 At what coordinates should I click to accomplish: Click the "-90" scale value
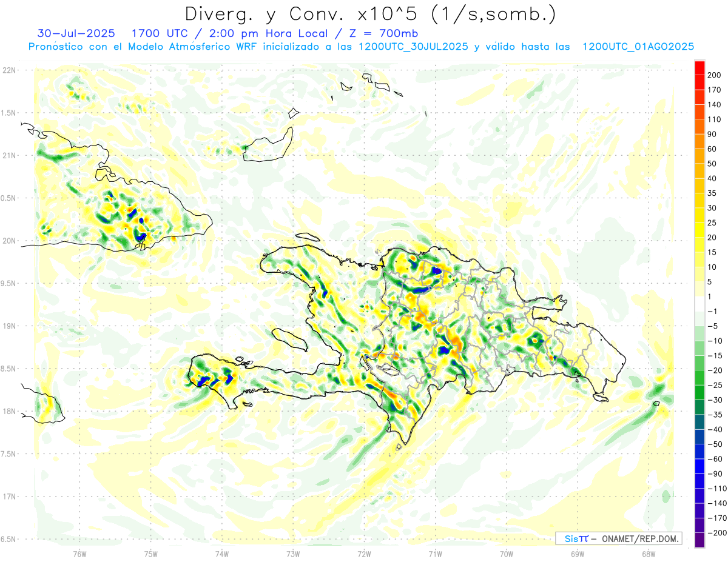(716, 473)
